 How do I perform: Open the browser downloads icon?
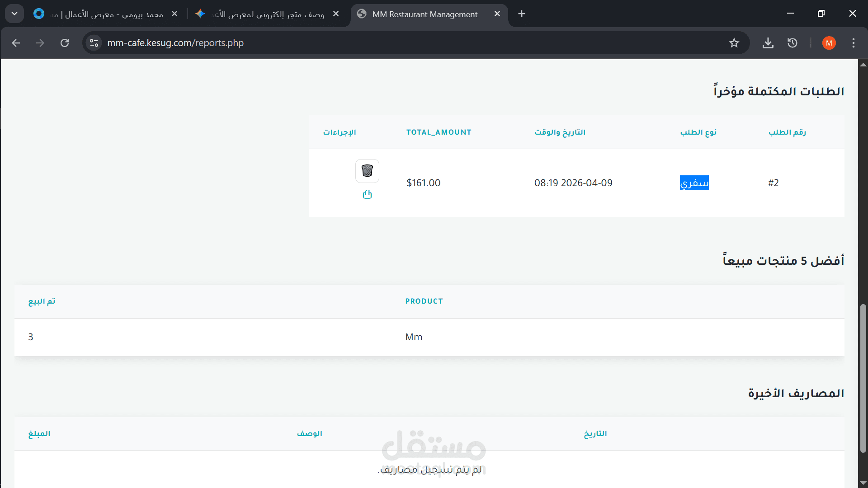click(768, 43)
